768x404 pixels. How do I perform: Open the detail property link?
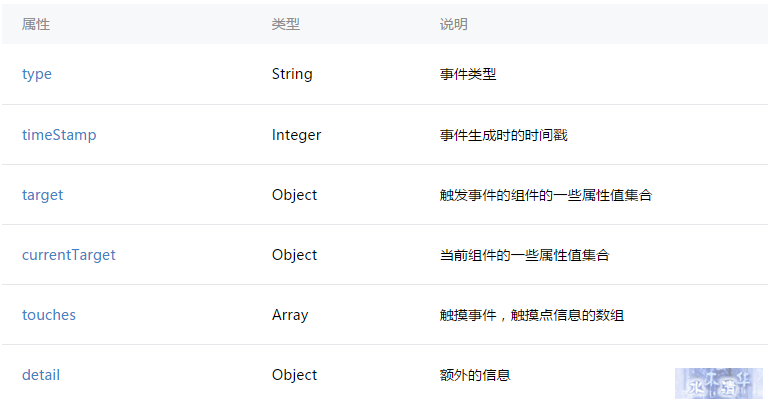41,375
